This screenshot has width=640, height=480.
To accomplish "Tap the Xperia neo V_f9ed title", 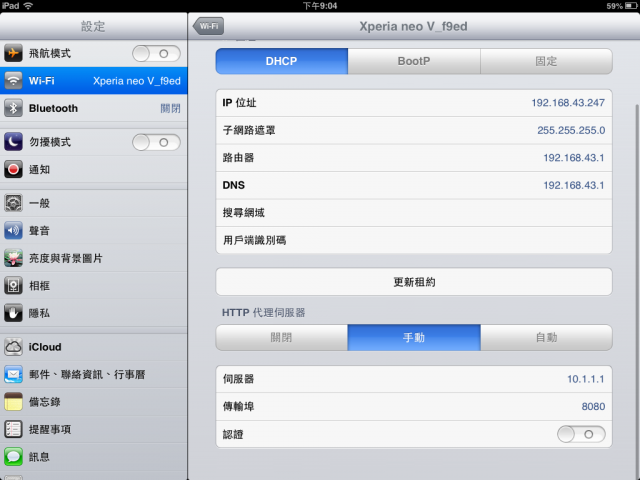I will (413, 26).
